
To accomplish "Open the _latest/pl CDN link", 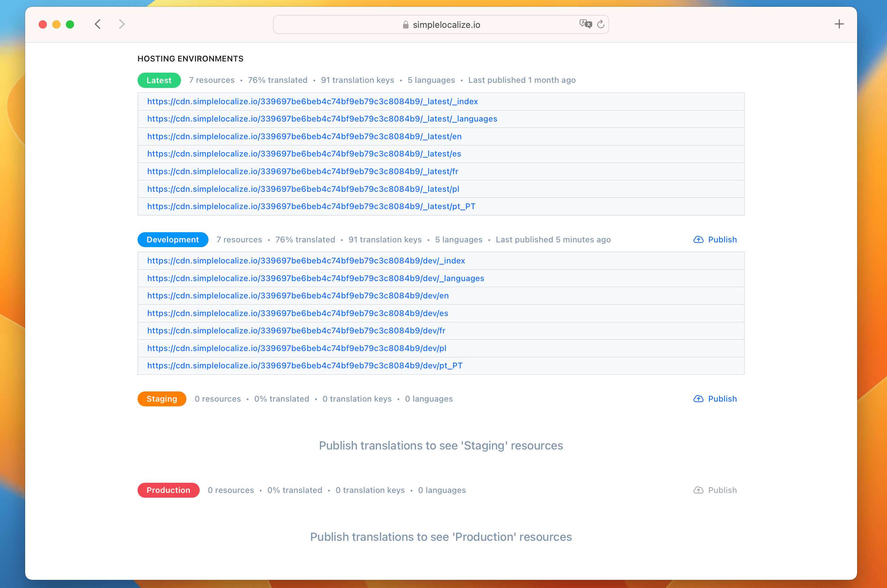I will click(303, 189).
